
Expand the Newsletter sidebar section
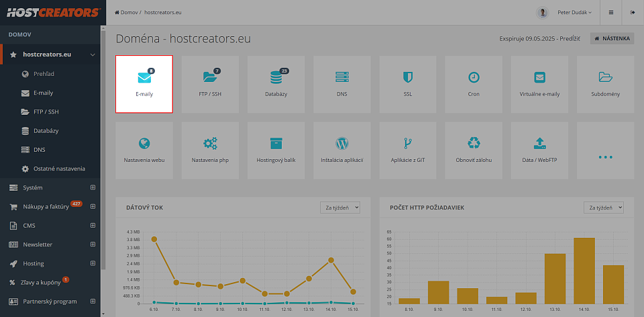click(x=93, y=244)
